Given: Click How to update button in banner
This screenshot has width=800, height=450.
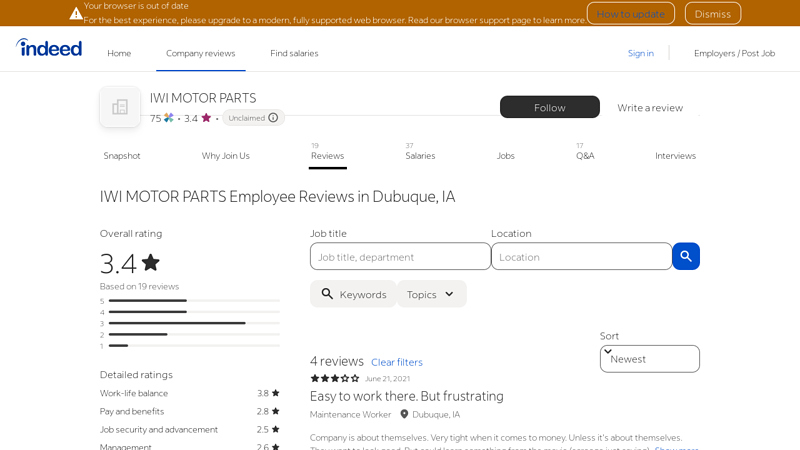Looking at the screenshot, I should point(631,14).
